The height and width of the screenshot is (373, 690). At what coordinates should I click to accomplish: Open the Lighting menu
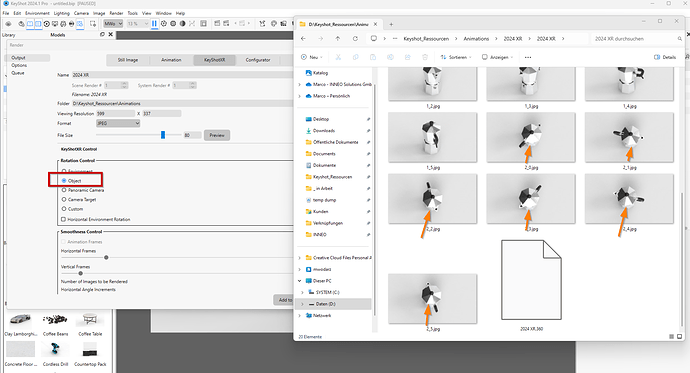pos(62,13)
